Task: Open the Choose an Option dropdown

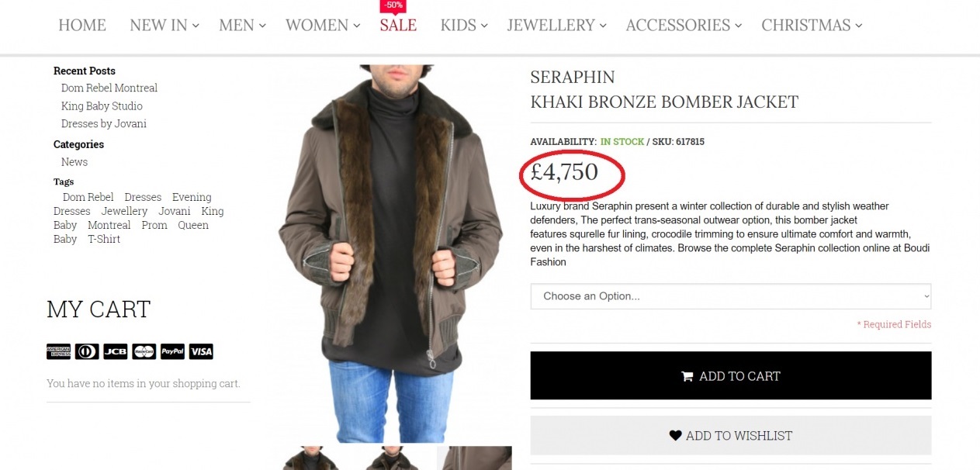Action: point(730,296)
